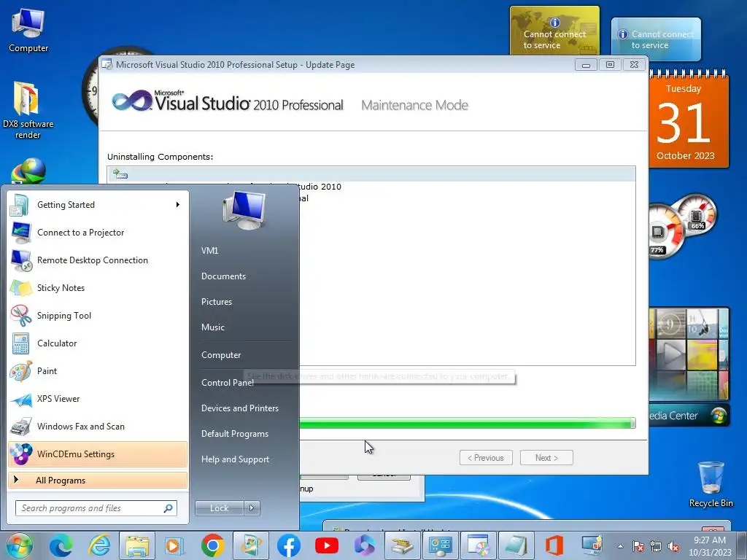Open Microsoft 365 Copilot taskbar icon
The width and height of the screenshot is (747, 560).
(x=365, y=545)
